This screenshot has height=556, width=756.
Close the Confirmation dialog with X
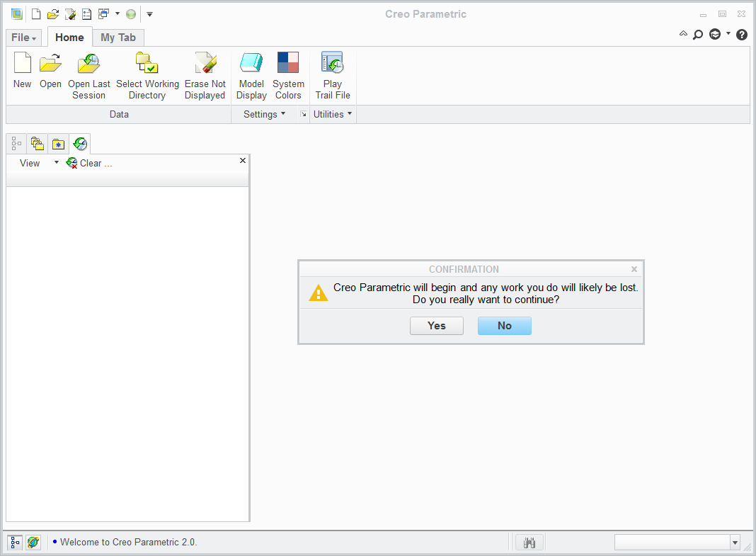pos(634,269)
